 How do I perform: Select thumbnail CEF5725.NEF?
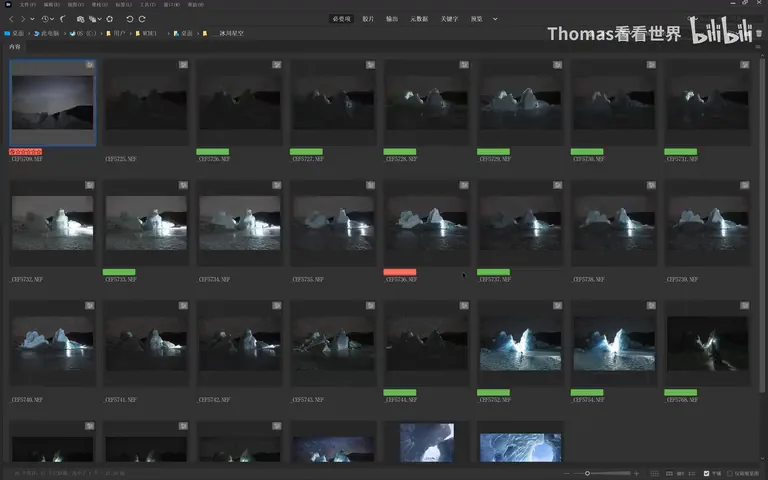click(146, 103)
